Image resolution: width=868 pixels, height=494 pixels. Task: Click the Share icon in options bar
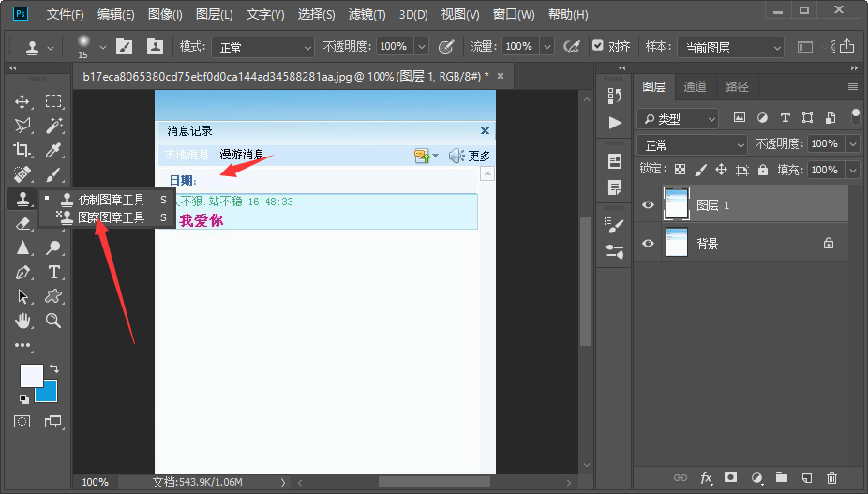click(847, 47)
